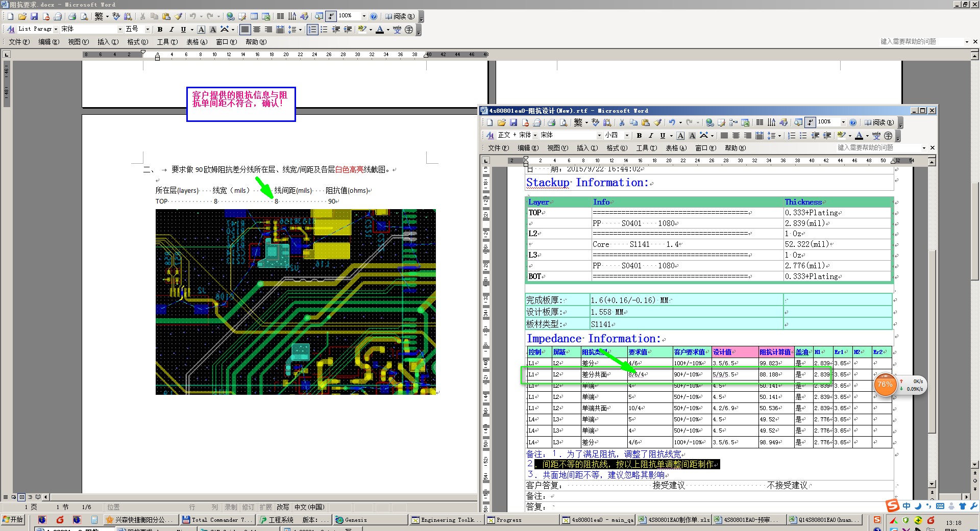Viewport: 980px width, 531px height.
Task: Open font size dropdown showing 五号
Action: pos(148,30)
